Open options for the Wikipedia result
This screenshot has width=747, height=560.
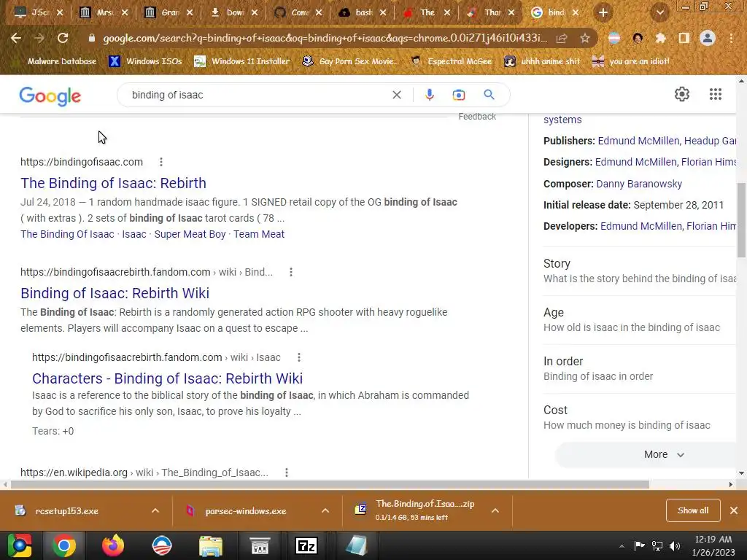pyautogui.click(x=286, y=472)
